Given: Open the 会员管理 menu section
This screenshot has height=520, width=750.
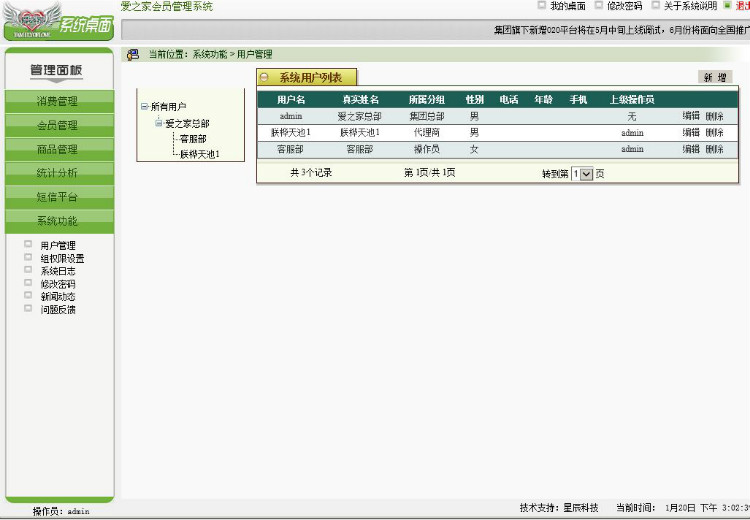Looking at the screenshot, I should [x=59, y=125].
